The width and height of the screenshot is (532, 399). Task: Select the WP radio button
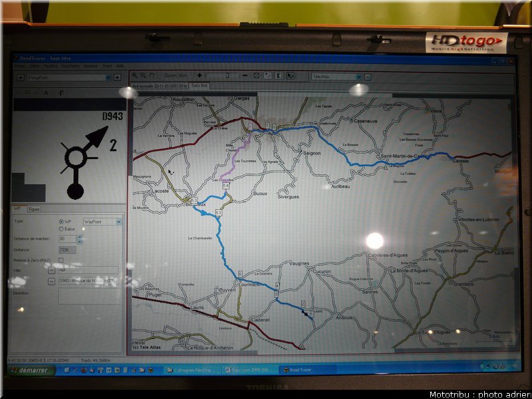[x=61, y=221]
